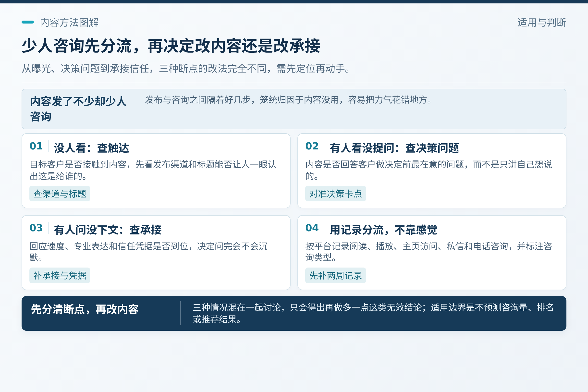Click the paragraph starting 回应速度、专业表达

pyautogui.click(x=148, y=252)
